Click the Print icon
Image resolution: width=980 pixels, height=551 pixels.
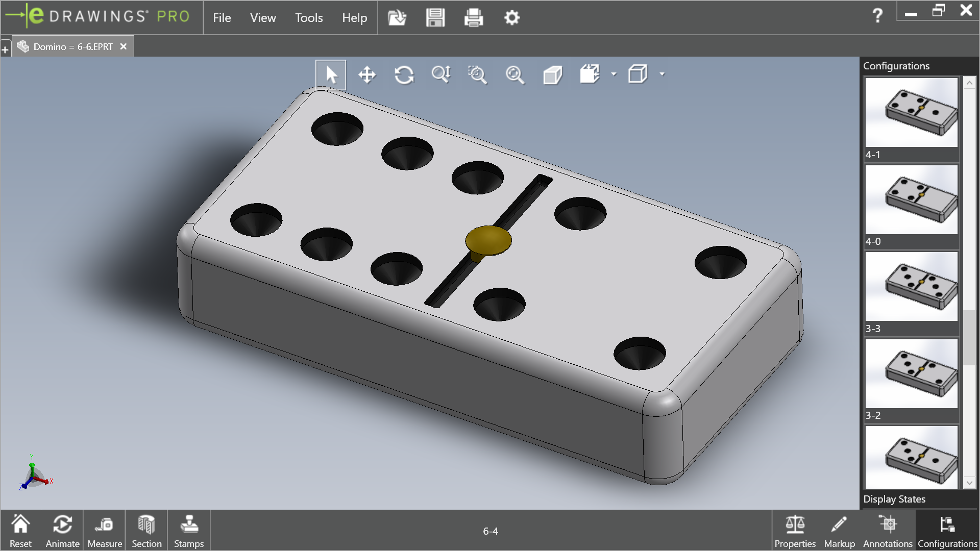pos(473,18)
